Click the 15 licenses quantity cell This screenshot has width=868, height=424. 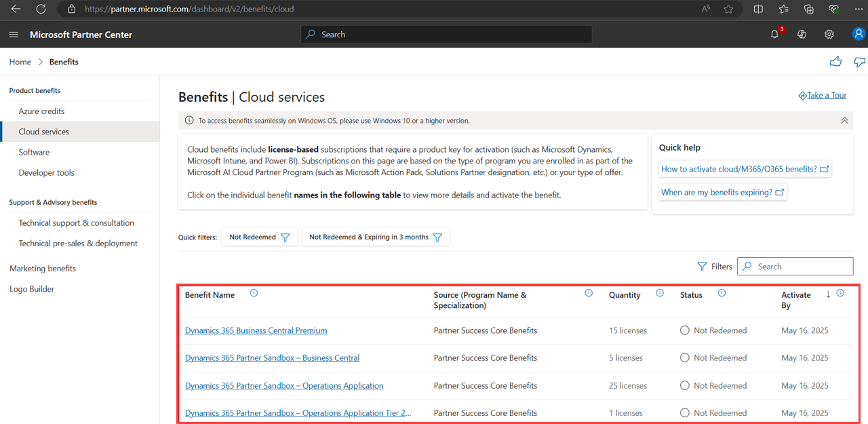click(628, 330)
